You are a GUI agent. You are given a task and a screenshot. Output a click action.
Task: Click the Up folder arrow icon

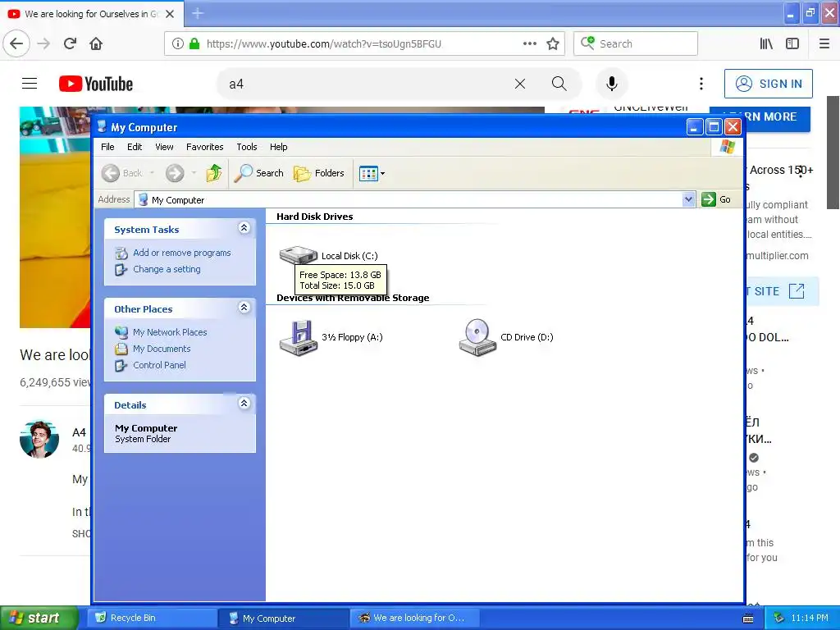click(214, 173)
